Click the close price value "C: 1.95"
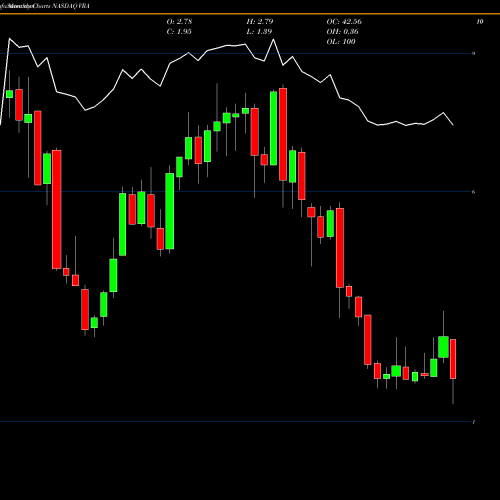The height and width of the screenshot is (500, 500). pyautogui.click(x=179, y=32)
